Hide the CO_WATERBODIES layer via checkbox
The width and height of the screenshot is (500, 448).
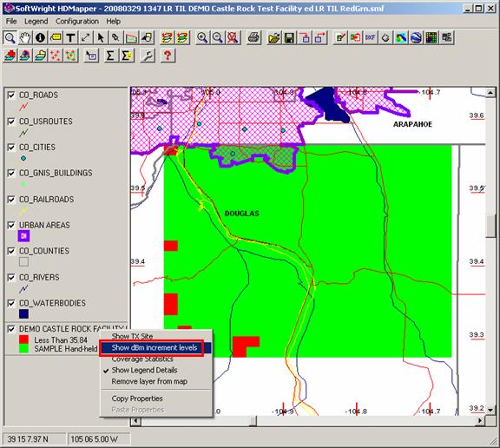[x=11, y=303]
